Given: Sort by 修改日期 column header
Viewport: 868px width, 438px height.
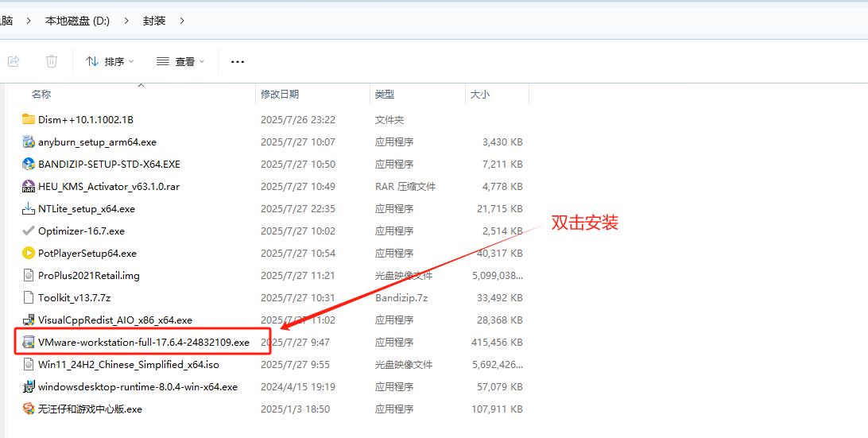Looking at the screenshot, I should [280, 94].
